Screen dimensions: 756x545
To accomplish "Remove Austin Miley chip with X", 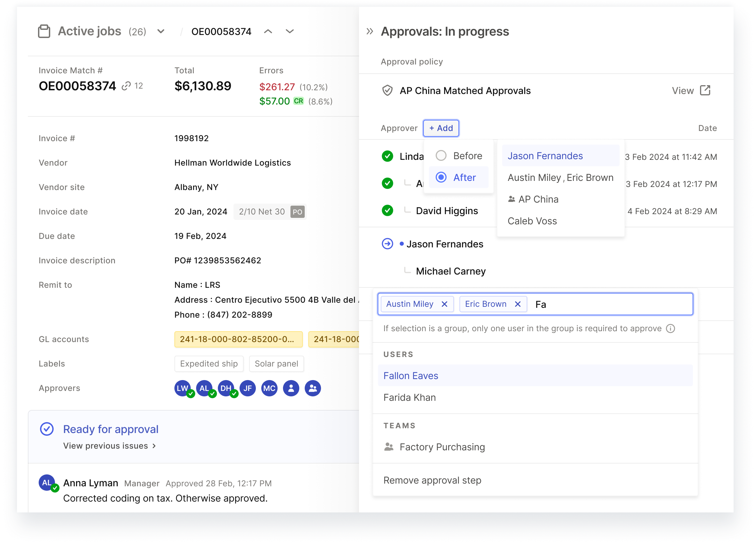I will point(445,304).
